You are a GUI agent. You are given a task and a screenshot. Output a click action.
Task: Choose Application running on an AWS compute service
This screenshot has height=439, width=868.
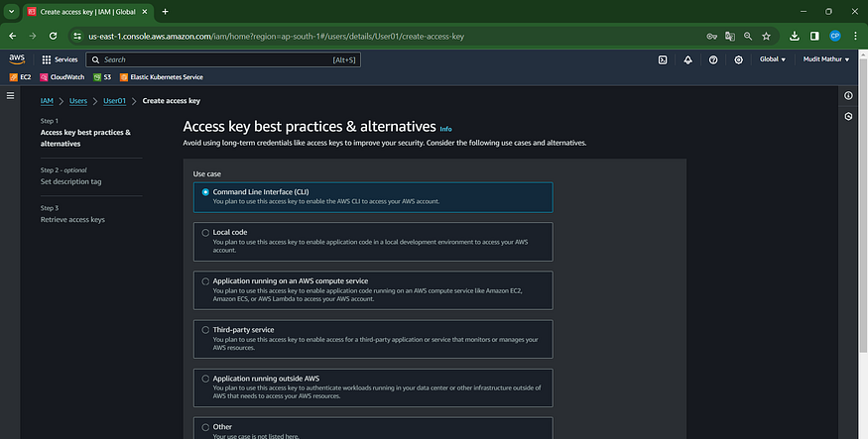tap(373, 290)
